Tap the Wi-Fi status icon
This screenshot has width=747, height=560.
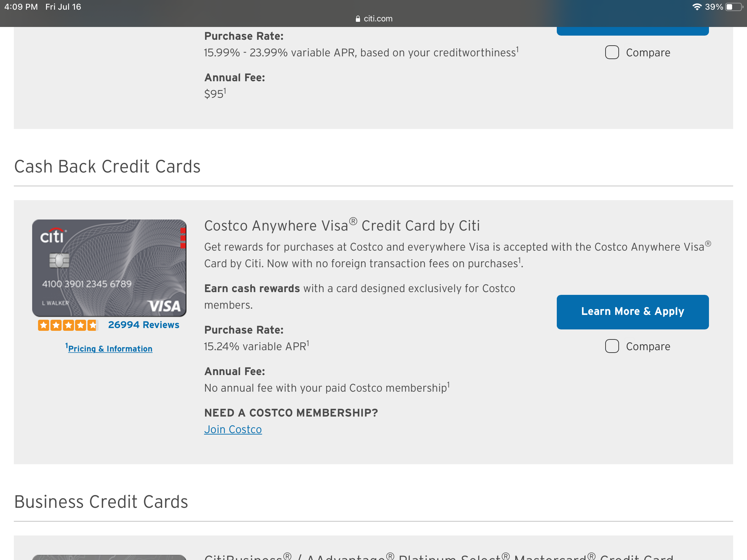tap(697, 7)
